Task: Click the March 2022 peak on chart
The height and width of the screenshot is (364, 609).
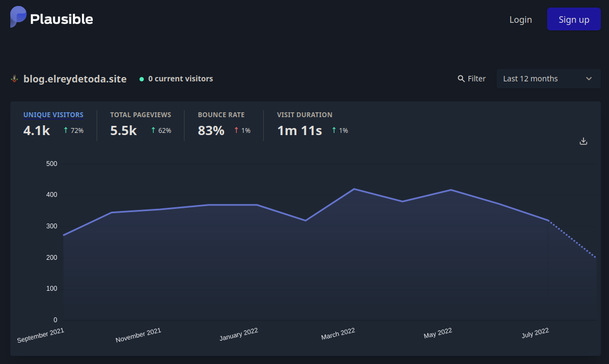Action: click(x=354, y=189)
